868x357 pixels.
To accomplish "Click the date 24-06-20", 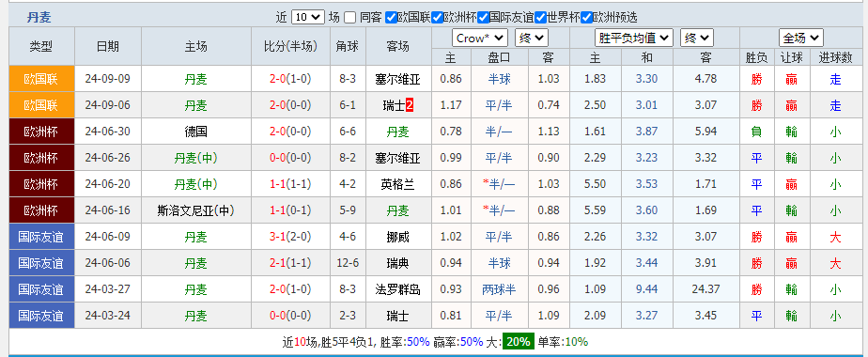I will pos(108,184).
